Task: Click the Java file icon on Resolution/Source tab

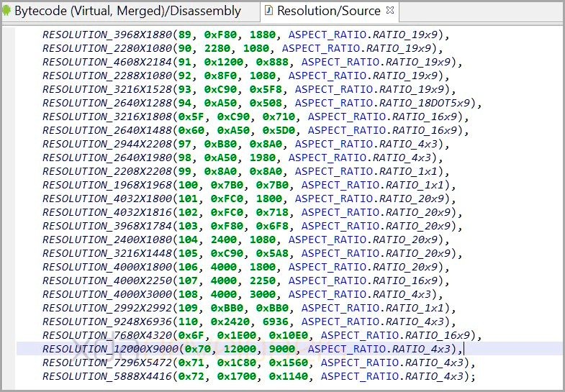Action: coord(268,11)
